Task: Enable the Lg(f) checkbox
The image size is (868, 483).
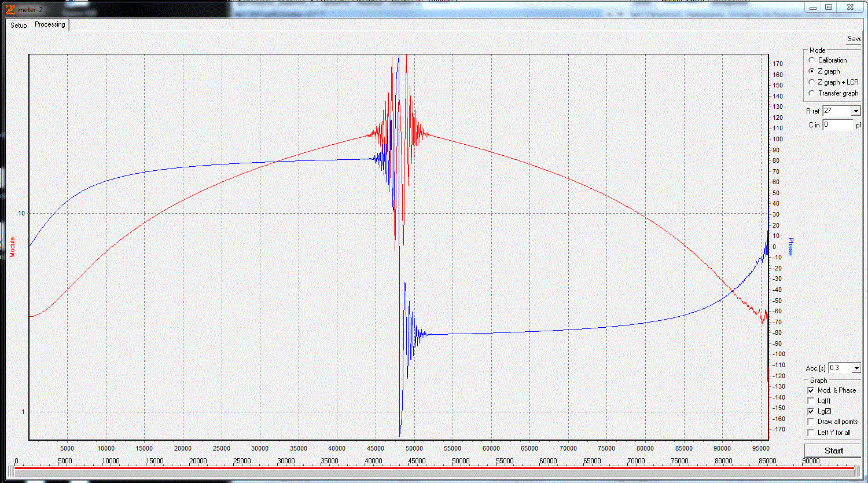Action: pyautogui.click(x=811, y=401)
